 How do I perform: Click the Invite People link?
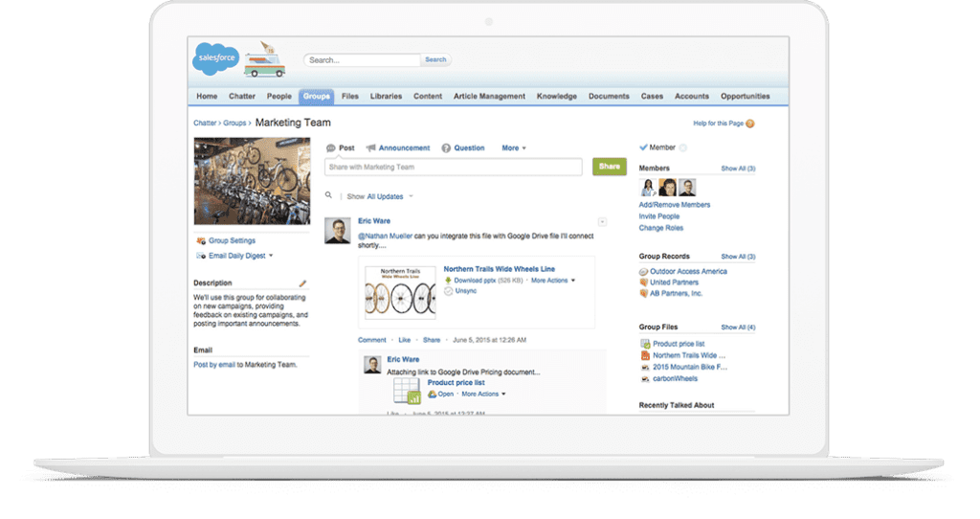point(658,216)
